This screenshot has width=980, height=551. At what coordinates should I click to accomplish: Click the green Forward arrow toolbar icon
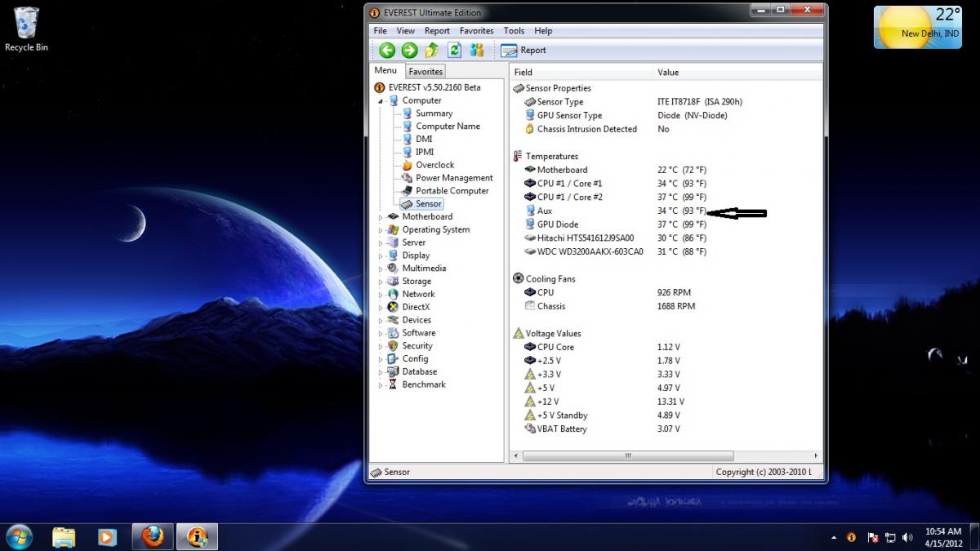(409, 50)
